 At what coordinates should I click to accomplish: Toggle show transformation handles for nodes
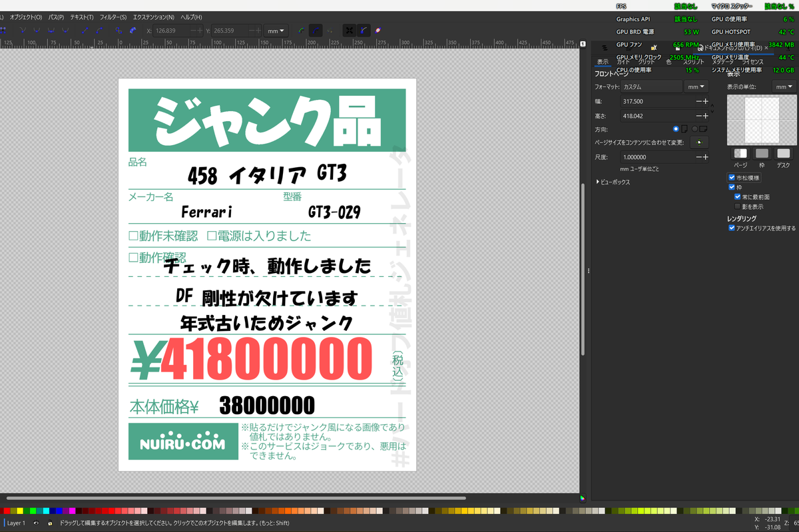point(349,31)
